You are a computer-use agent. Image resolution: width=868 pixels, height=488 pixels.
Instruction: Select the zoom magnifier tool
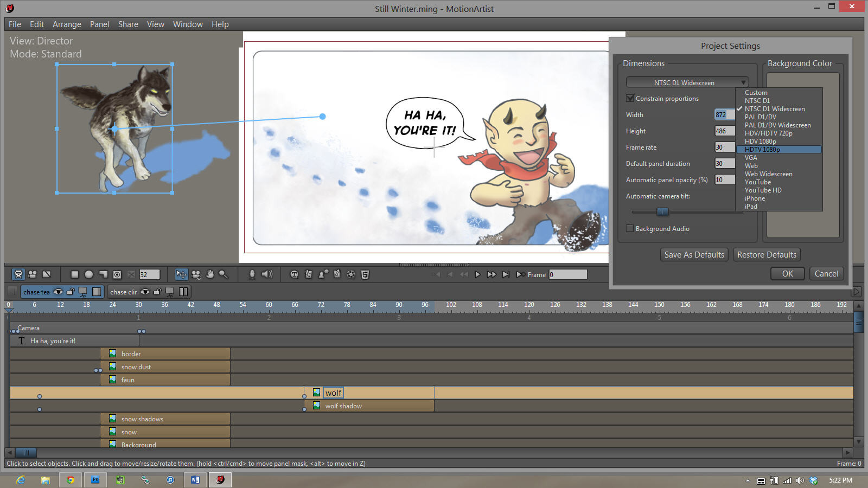(x=224, y=274)
